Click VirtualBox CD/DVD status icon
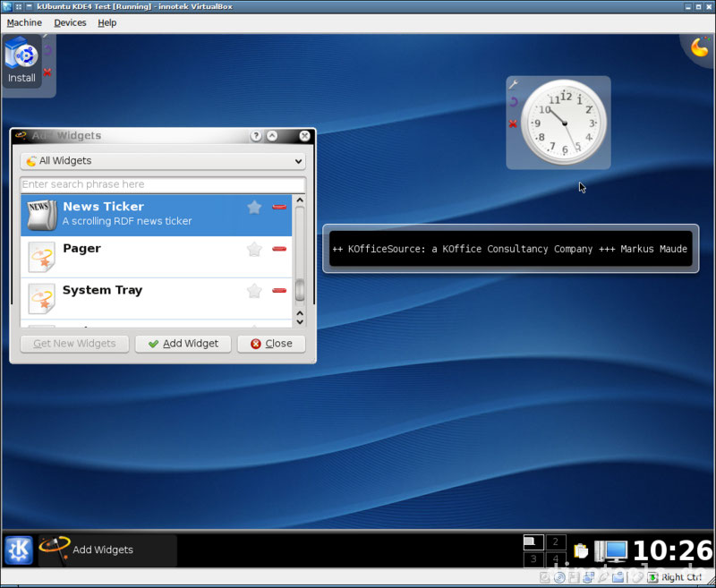Image resolution: width=716 pixels, height=588 pixels. coord(560,577)
